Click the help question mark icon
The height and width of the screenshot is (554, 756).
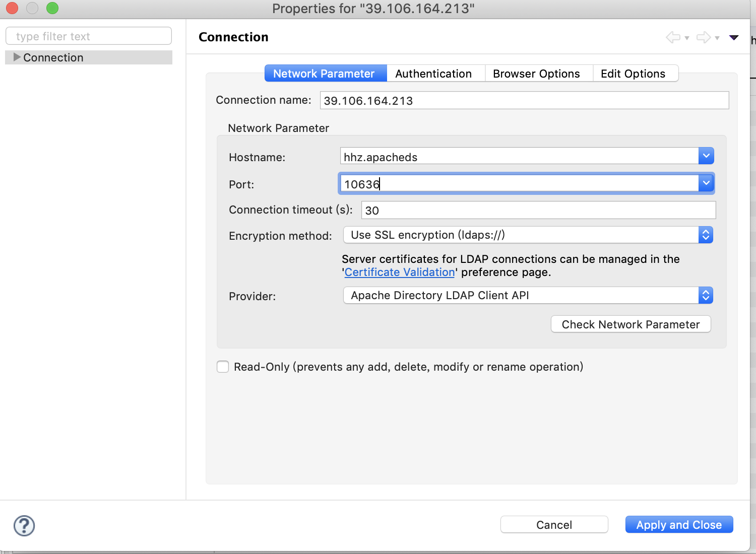pyautogui.click(x=24, y=525)
